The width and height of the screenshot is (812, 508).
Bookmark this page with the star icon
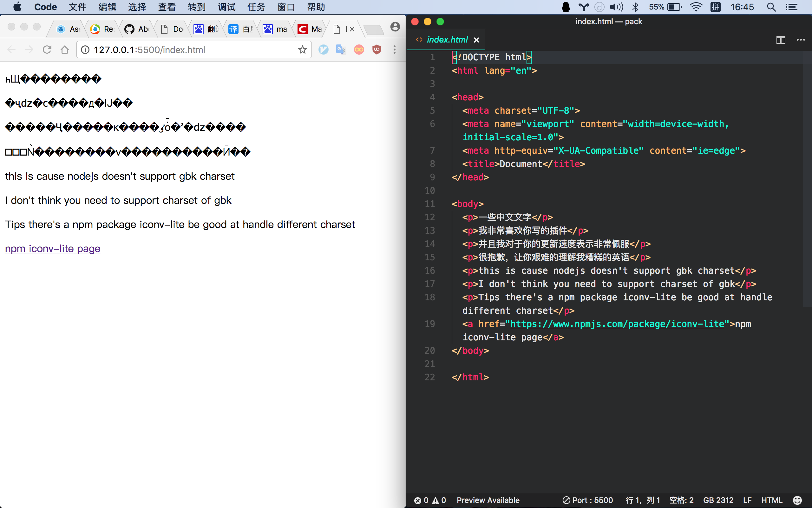302,50
